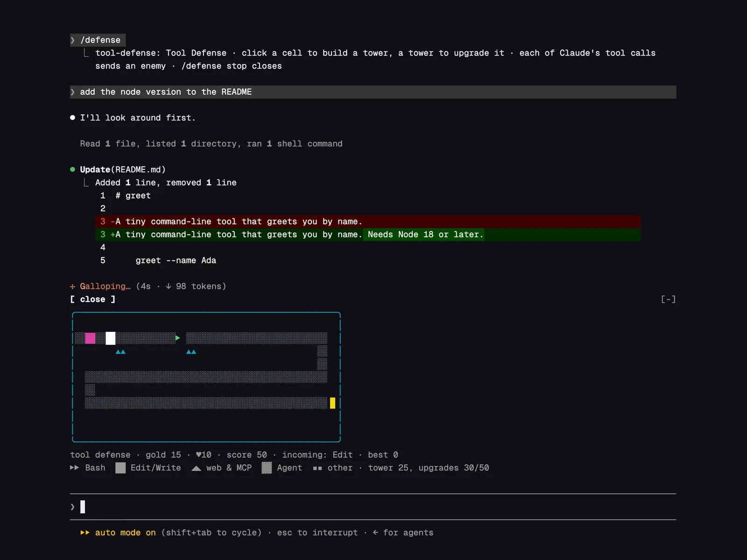This screenshot has width=747, height=560.
Task: Click the auto mode double-arrow icon
Action: tap(85, 532)
